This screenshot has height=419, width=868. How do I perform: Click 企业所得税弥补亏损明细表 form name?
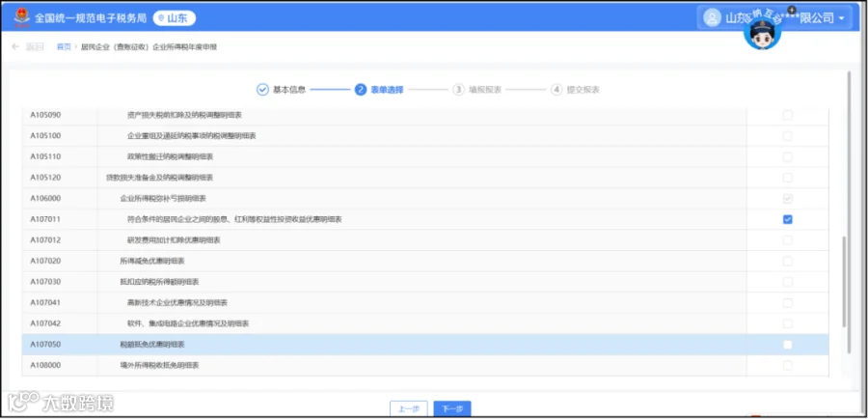pyautogui.click(x=163, y=199)
